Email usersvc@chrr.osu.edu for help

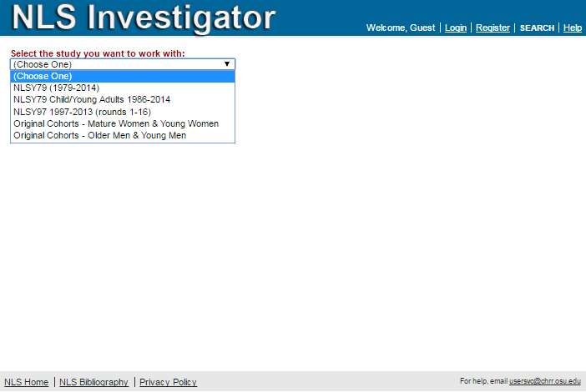point(545,381)
